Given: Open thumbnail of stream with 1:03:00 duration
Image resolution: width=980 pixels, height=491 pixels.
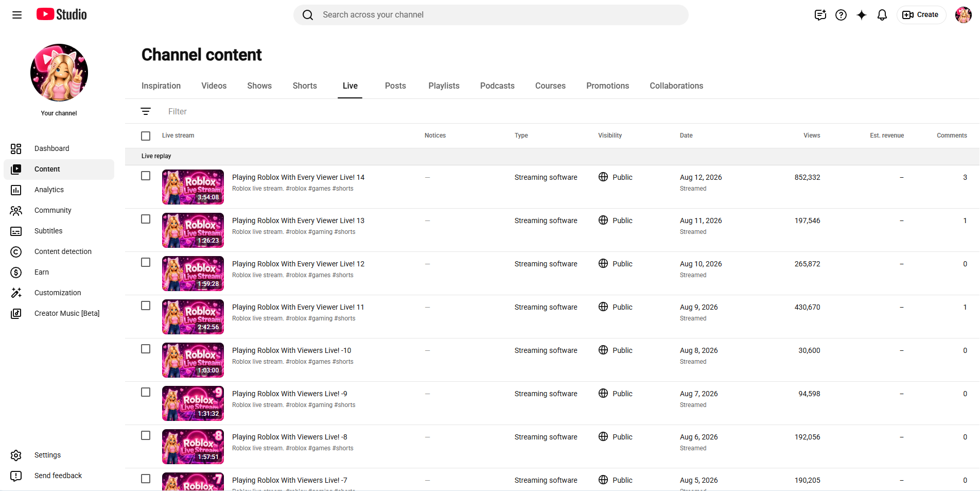Looking at the screenshot, I should pyautogui.click(x=193, y=360).
